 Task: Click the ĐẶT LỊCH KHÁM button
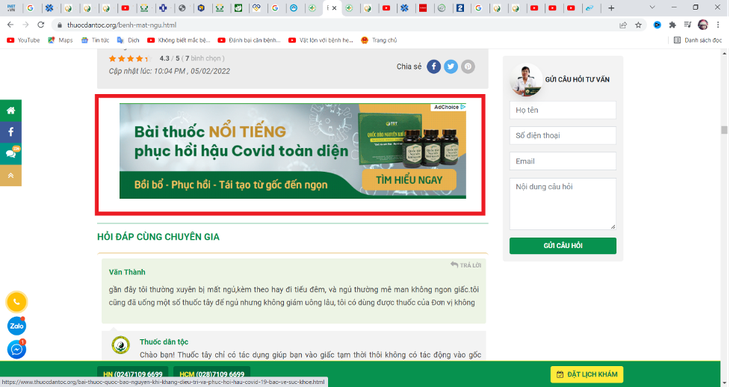[x=587, y=374]
